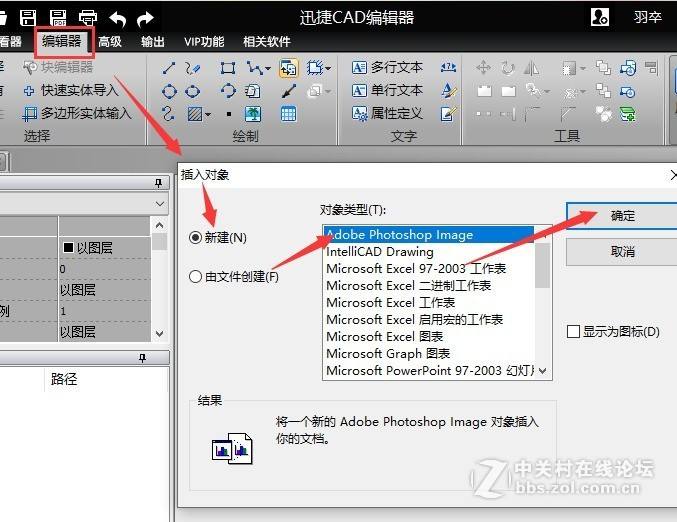Click the black 以图层 color swatch
The height and width of the screenshot is (522, 677).
68,247
